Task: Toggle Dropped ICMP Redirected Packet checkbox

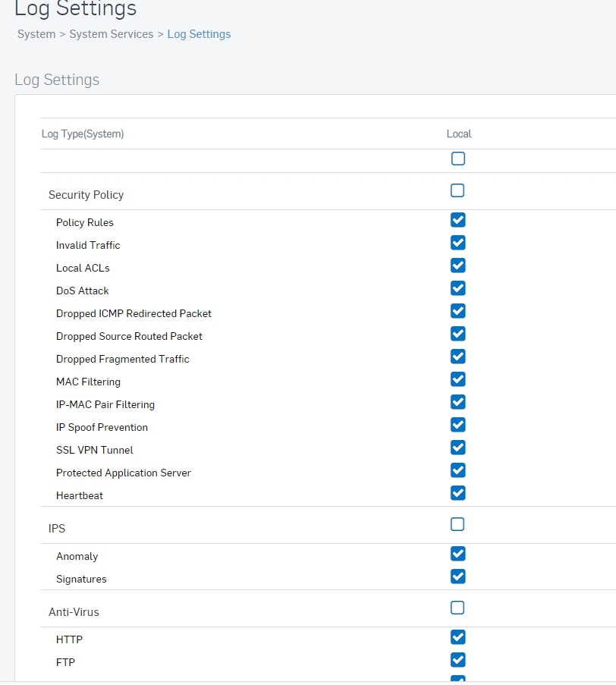Action: click(x=458, y=310)
